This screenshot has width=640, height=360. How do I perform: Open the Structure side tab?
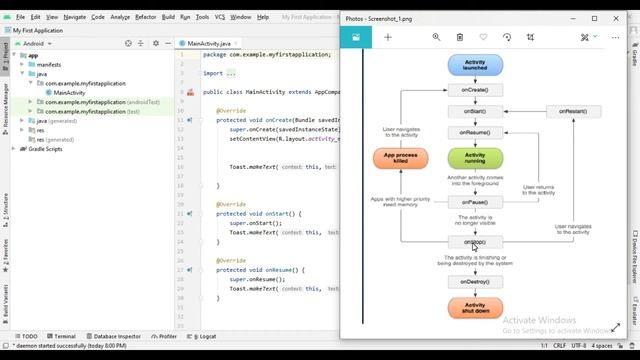coord(5,210)
